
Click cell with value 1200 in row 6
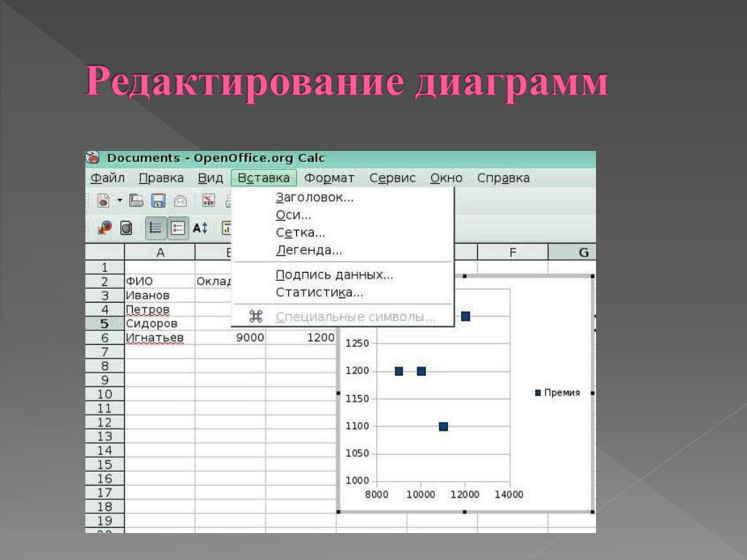301,338
